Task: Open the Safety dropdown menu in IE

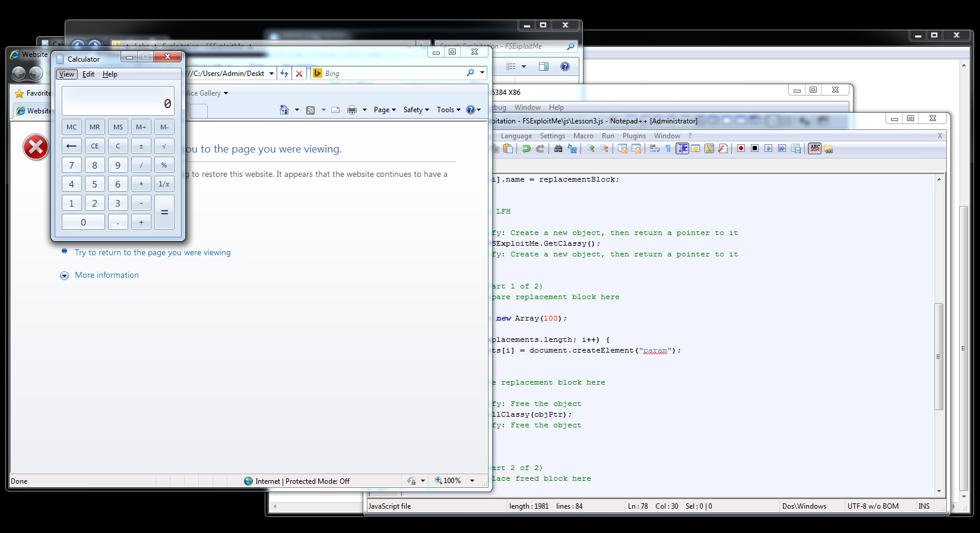Action: 416,110
